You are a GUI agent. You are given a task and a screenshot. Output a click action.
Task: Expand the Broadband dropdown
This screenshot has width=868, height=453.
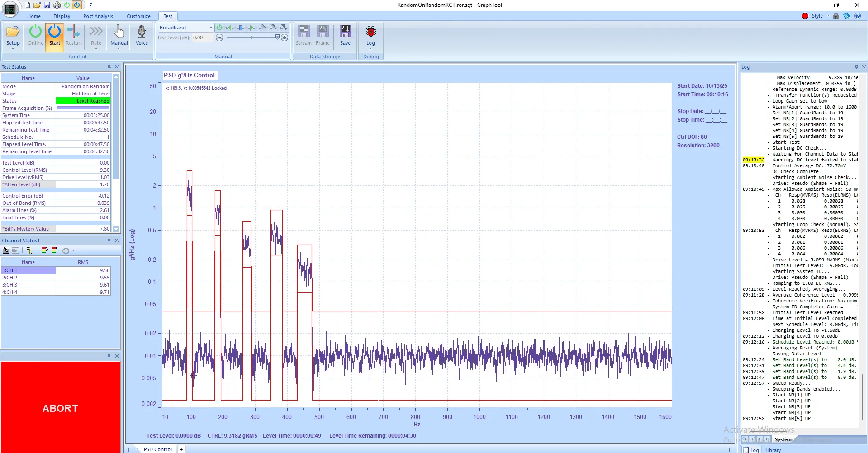pyautogui.click(x=209, y=27)
